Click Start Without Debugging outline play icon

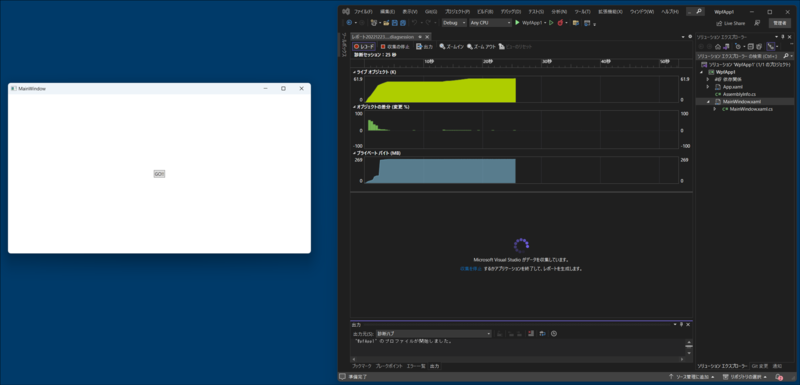(x=551, y=23)
